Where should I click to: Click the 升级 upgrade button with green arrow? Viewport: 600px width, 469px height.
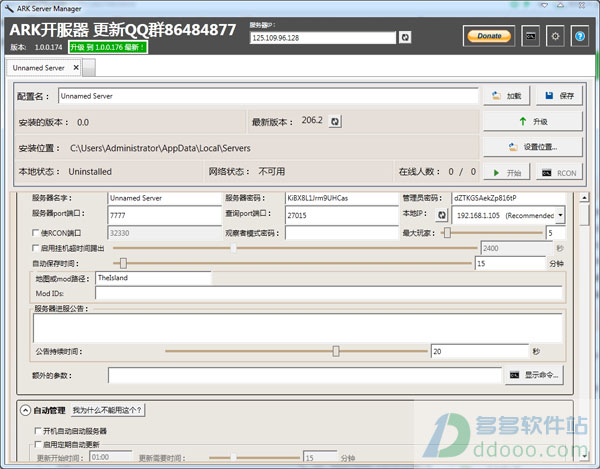(x=533, y=121)
